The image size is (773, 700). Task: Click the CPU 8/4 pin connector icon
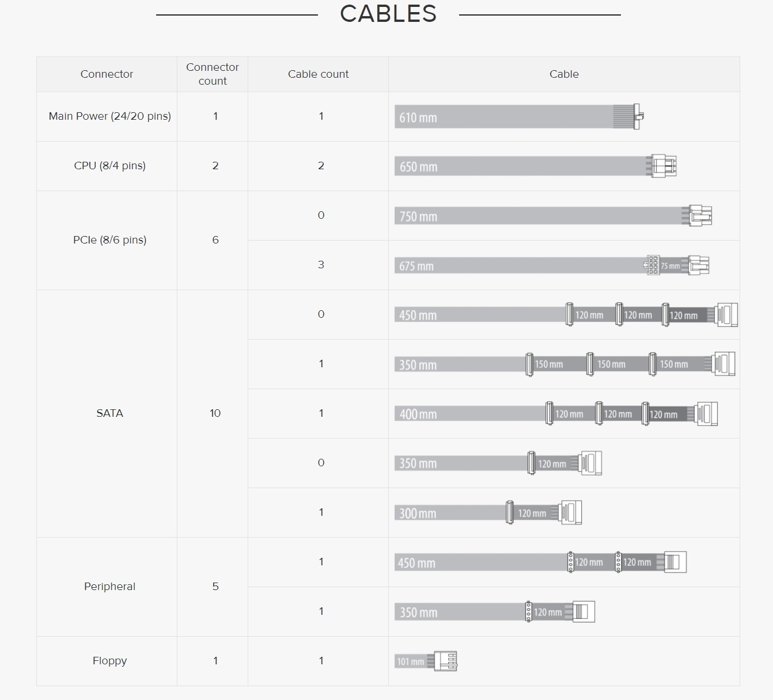(664, 166)
